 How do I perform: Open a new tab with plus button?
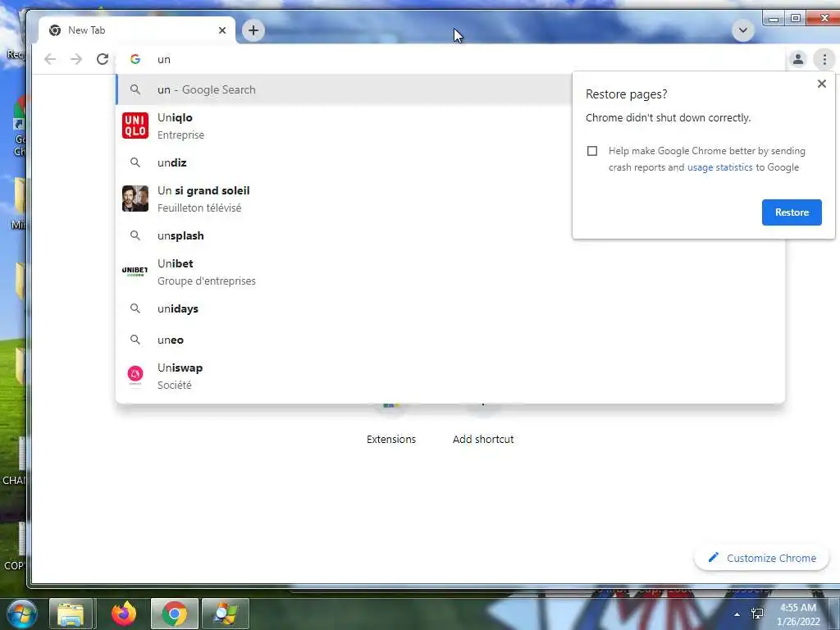253,30
